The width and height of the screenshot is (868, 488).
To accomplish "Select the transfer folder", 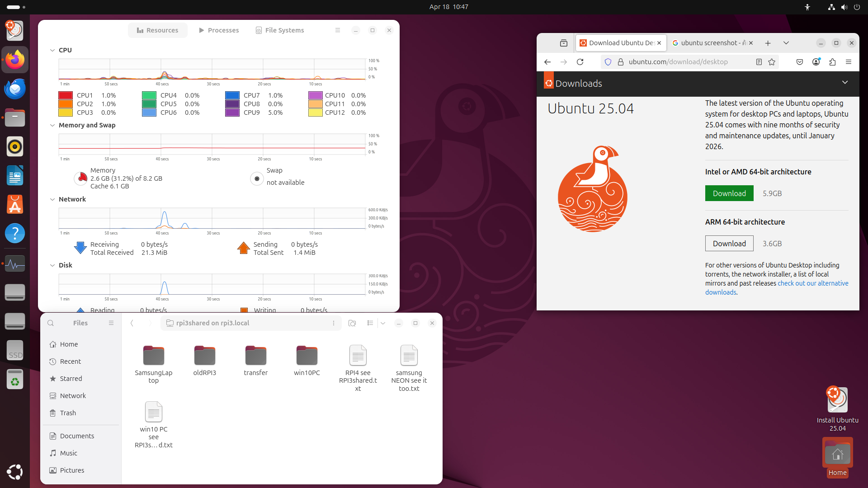I will (256, 361).
